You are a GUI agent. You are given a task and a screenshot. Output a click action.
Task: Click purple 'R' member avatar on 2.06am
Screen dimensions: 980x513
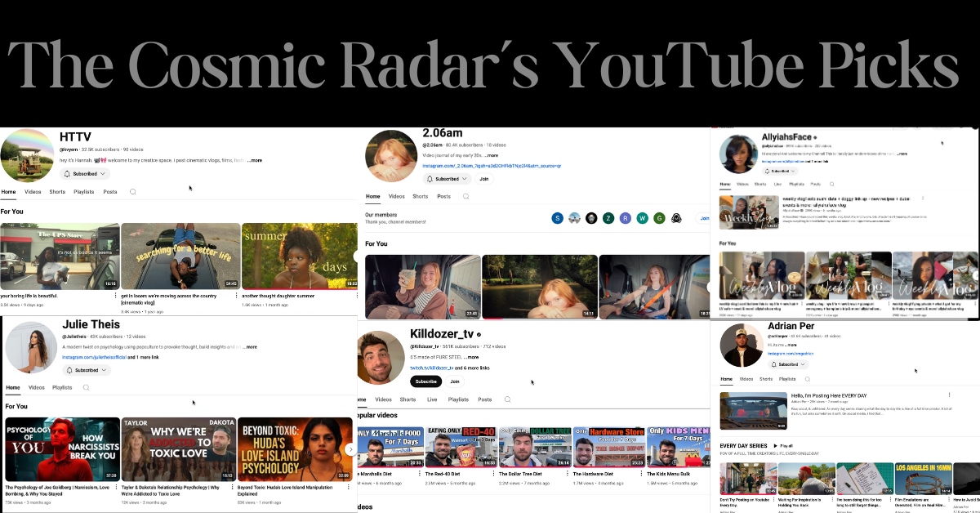(x=625, y=218)
